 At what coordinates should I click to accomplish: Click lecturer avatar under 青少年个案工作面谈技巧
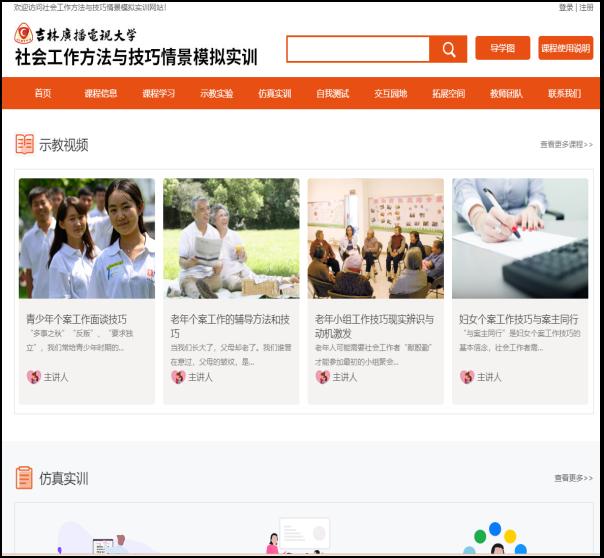(34, 377)
